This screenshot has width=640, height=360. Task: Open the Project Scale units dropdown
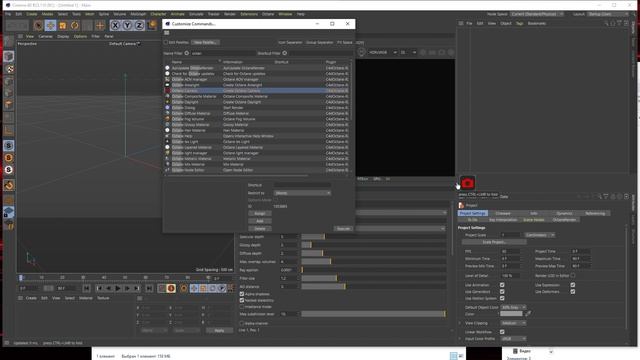tap(539, 235)
